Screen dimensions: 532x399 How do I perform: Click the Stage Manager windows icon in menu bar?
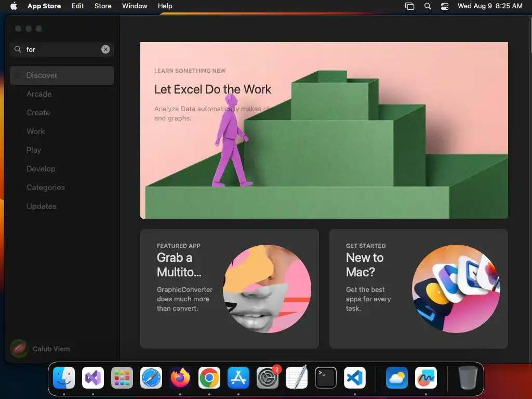pyautogui.click(x=409, y=6)
